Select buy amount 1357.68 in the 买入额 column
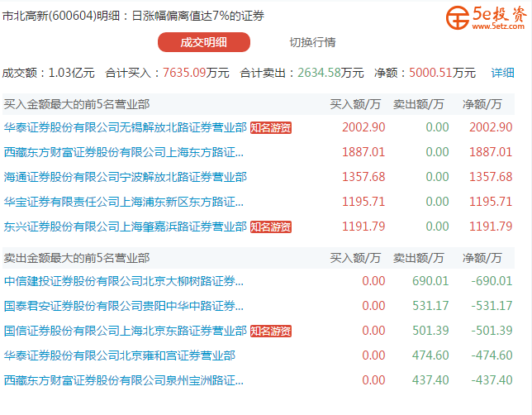This screenshot has height=415, width=532. pos(363,177)
